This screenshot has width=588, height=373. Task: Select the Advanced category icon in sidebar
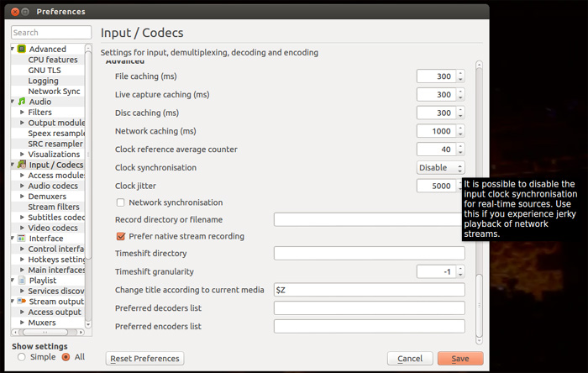23,49
